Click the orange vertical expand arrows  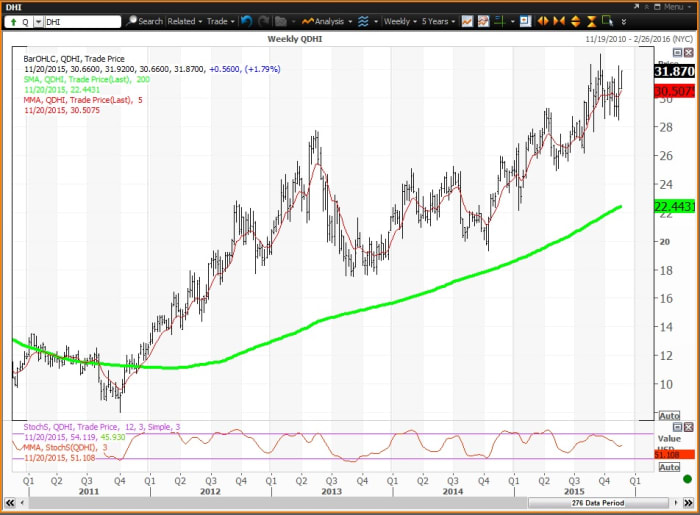[576, 20]
